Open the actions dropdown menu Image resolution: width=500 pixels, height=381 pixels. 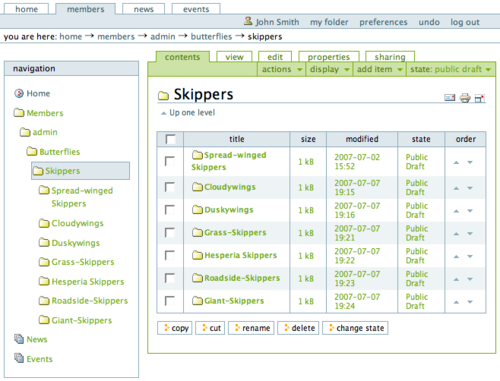click(282, 69)
